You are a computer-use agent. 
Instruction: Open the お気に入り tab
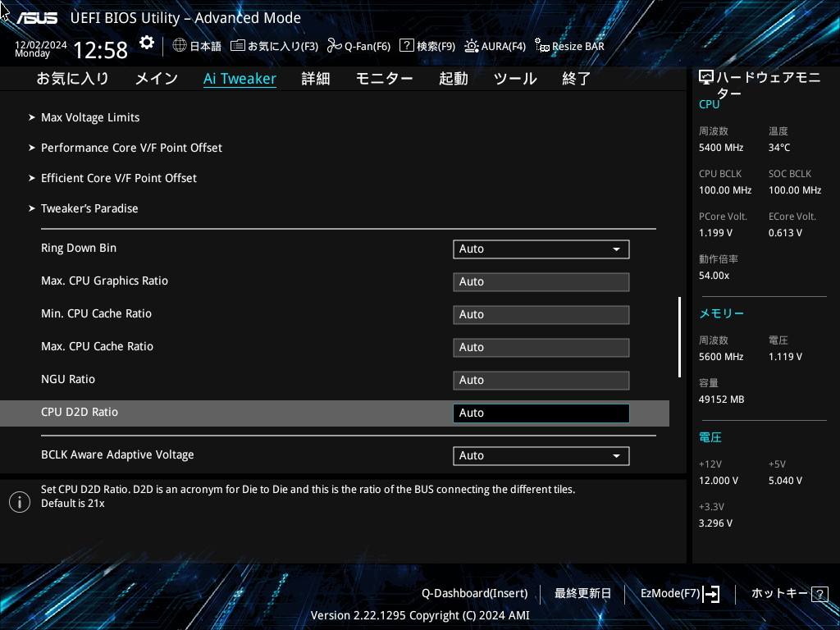72,79
